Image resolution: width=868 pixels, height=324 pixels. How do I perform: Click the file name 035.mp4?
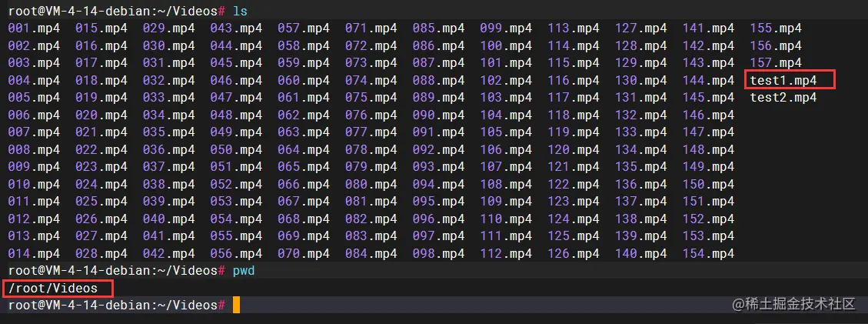tap(169, 133)
